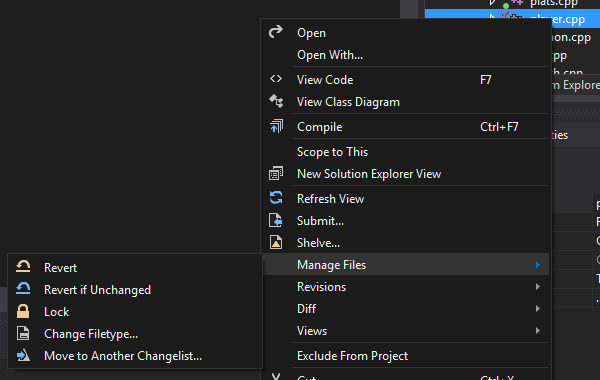Click the Shelve file icon
Image resolution: width=600 pixels, height=380 pixels.
click(276, 242)
